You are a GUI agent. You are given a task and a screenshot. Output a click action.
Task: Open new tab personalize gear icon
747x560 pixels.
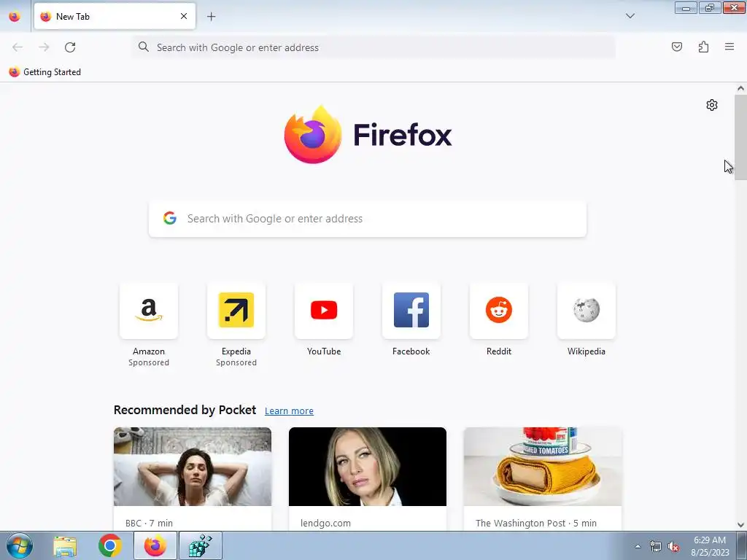tap(712, 105)
